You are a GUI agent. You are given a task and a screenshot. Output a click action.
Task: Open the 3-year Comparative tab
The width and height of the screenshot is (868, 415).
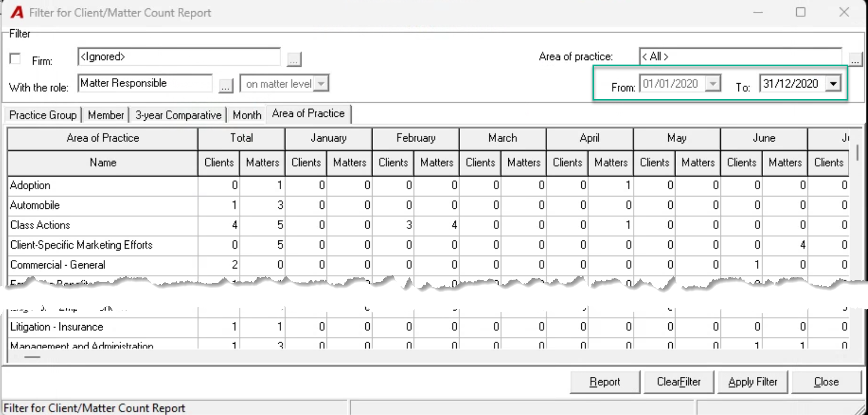pos(178,115)
